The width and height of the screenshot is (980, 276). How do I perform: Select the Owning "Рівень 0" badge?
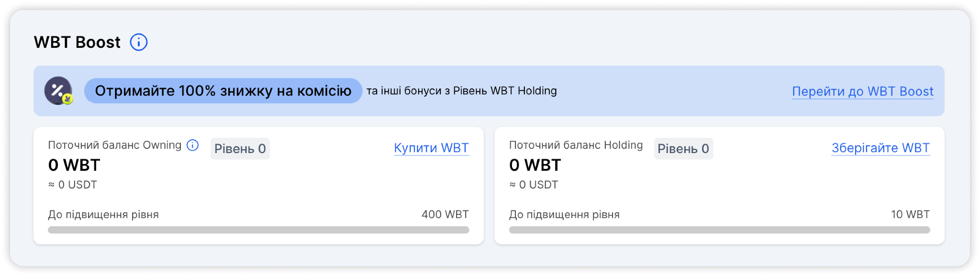240,149
